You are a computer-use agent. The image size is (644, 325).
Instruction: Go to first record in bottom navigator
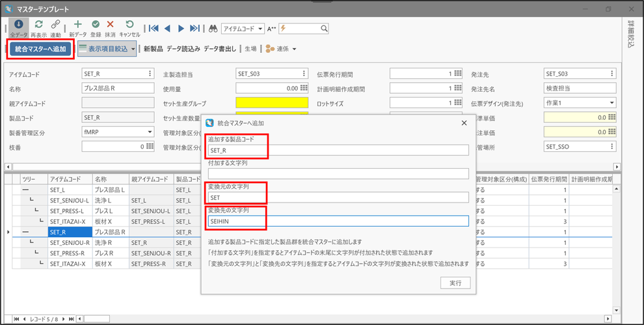point(16,319)
